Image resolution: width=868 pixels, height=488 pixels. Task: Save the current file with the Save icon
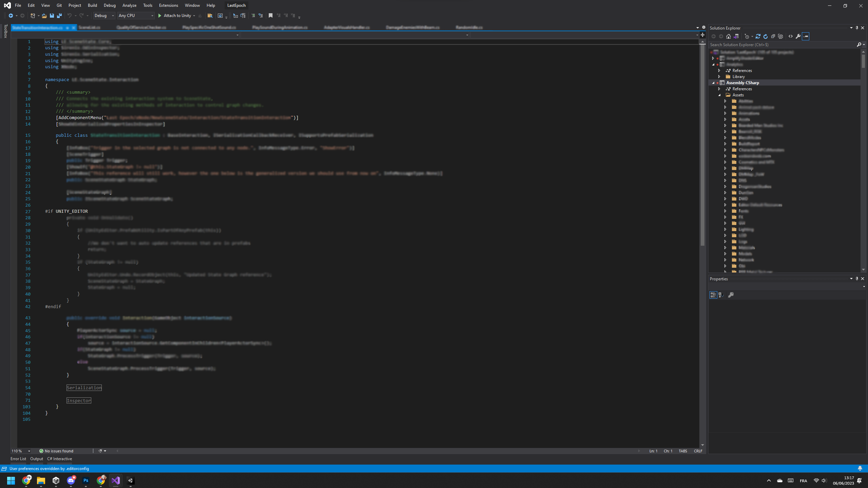[52, 16]
